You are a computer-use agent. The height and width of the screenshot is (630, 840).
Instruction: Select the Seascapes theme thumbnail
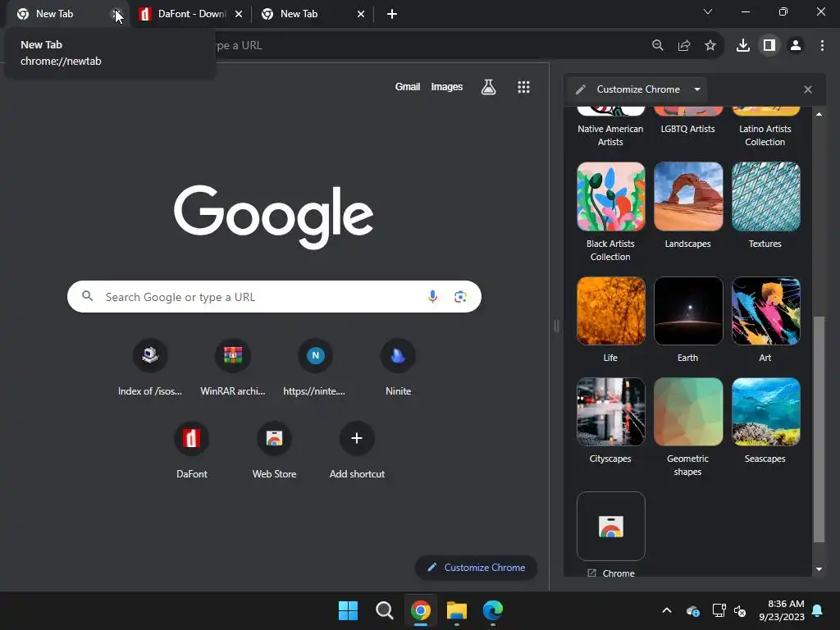765,412
